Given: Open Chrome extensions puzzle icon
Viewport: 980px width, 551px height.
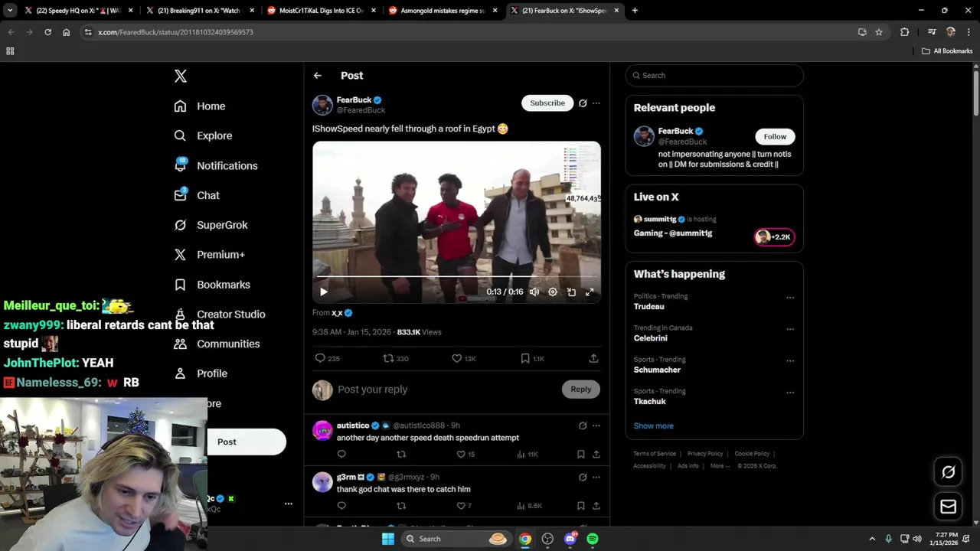Looking at the screenshot, I should point(905,32).
